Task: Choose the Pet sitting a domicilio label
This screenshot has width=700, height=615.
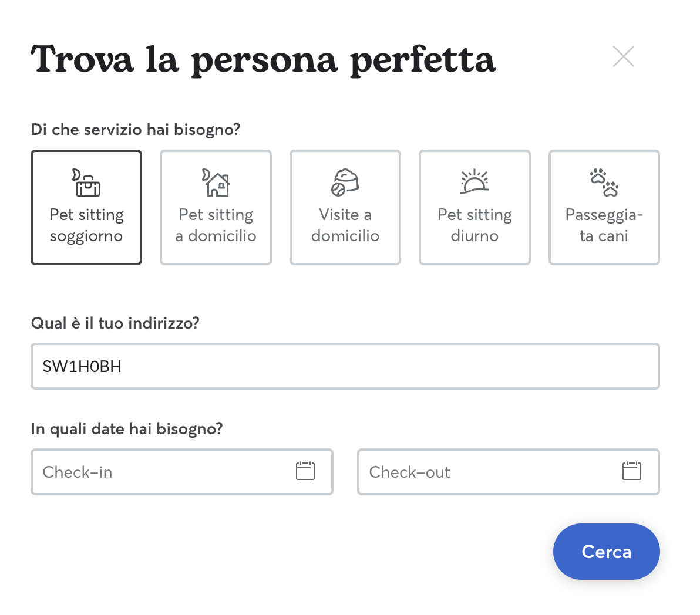Action: pyautogui.click(x=216, y=225)
